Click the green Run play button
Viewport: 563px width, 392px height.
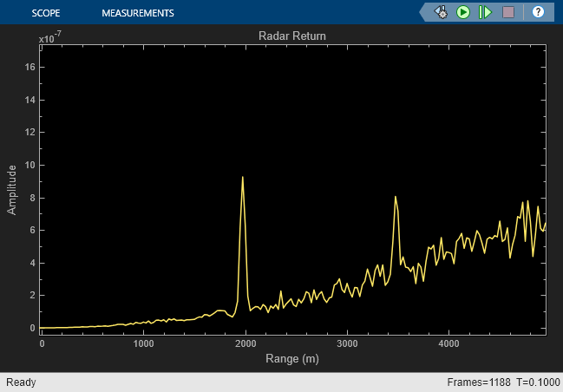point(463,12)
